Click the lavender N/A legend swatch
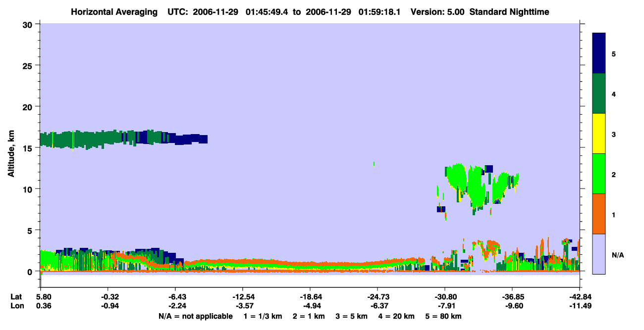The width and height of the screenshot is (644, 330). 599,253
